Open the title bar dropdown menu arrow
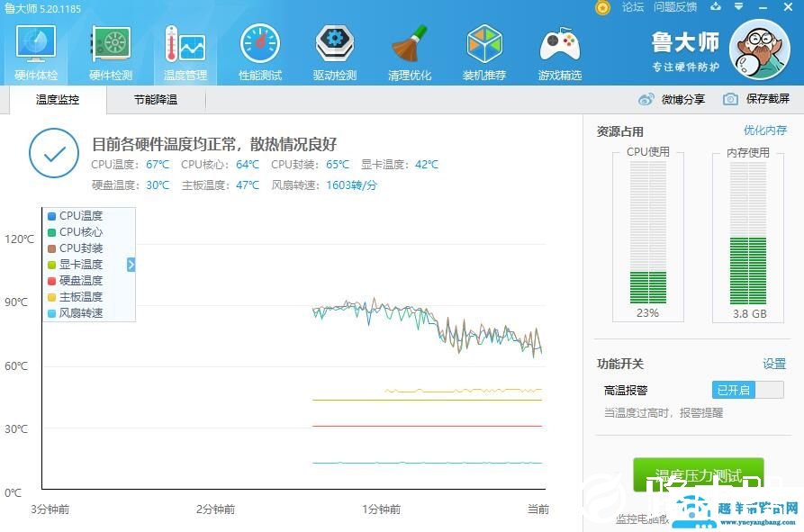Viewport: 804px width, 532px height. tap(738, 6)
